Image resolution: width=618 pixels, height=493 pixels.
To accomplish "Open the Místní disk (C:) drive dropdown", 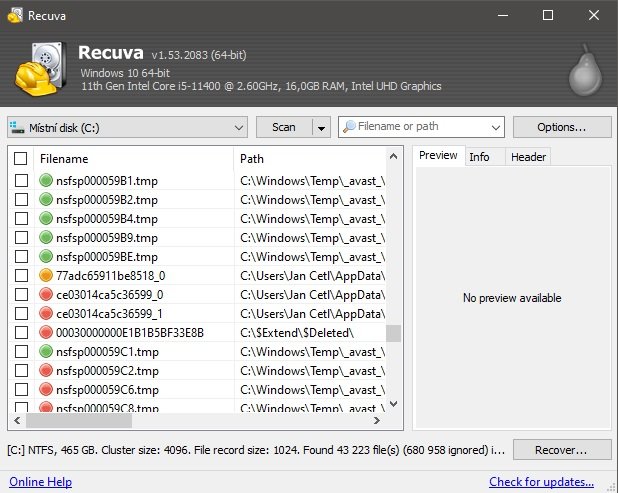I will click(x=127, y=127).
